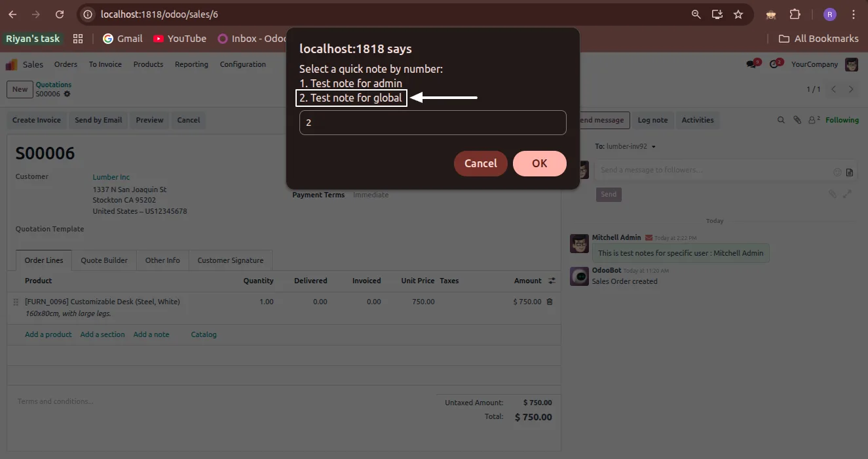The image size is (868, 459).
Task: Open the discuss messages icon in navbar
Action: [x=753, y=64]
